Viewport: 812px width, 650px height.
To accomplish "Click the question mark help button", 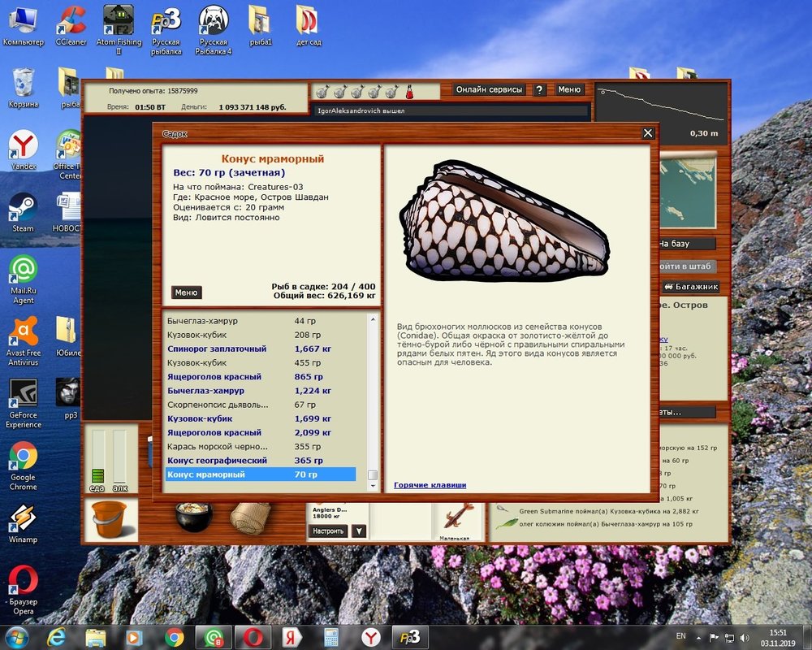I will pos(539,90).
